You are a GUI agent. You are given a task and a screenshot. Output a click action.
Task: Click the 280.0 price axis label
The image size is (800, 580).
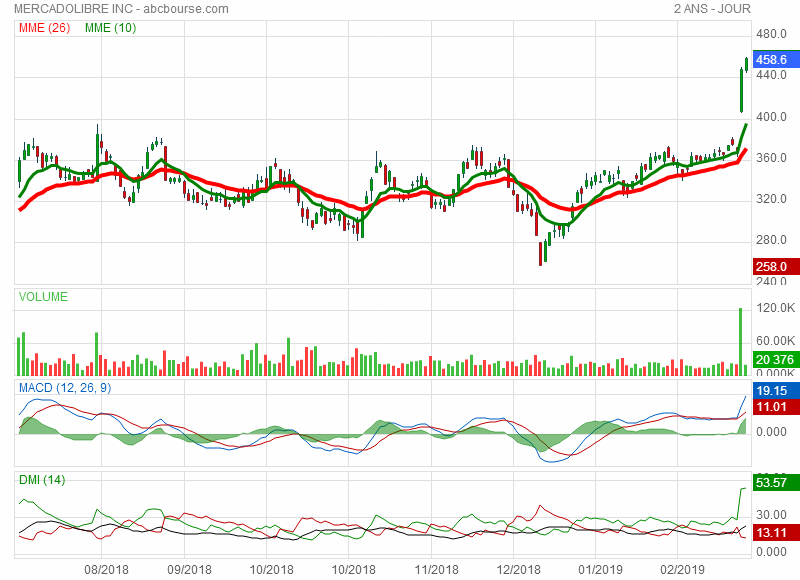[x=771, y=240]
